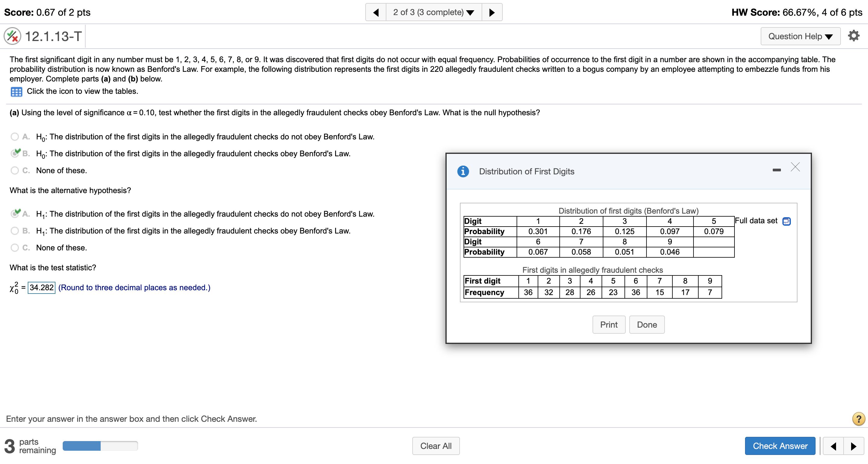This screenshot has width=868, height=464.
Task: Click the left navigation arrow at the top
Action: coord(376,12)
